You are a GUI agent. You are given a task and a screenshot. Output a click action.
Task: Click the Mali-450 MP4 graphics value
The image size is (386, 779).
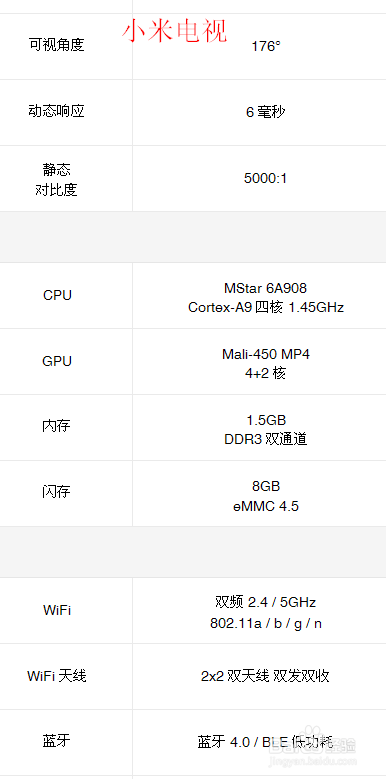tap(266, 354)
